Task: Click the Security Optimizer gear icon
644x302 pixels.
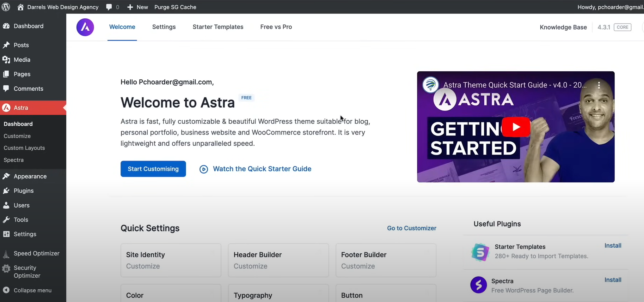Action: coord(6,269)
